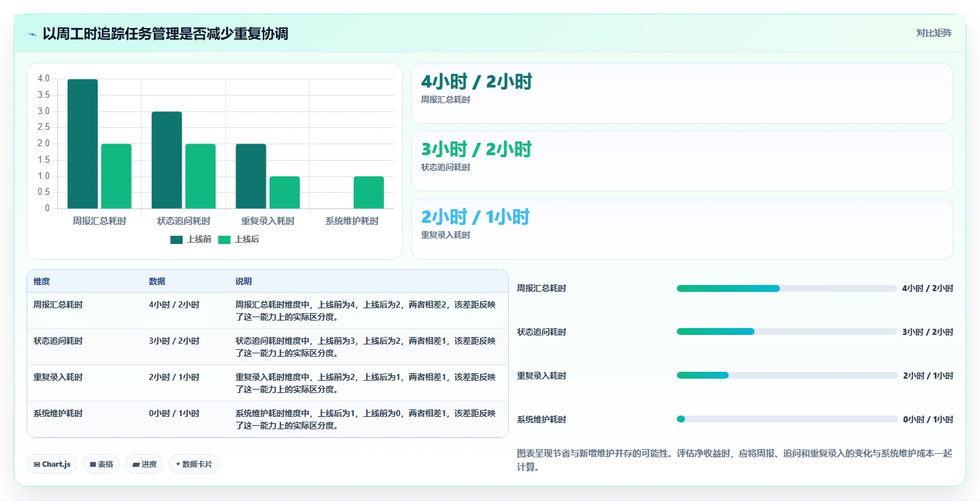The width and height of the screenshot is (980, 501).
Task: Click the 对比矩阵 label in header
Action: [934, 33]
